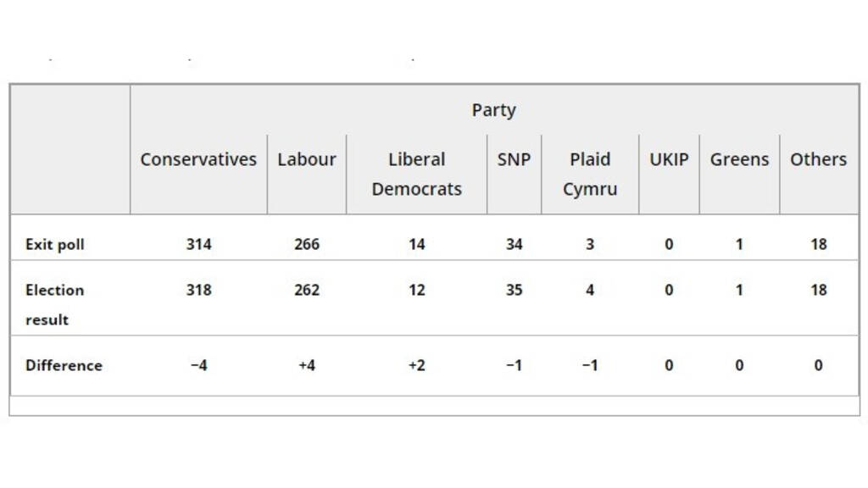This screenshot has height=488, width=868.
Task: Select the Greens column header
Action: coord(739,159)
